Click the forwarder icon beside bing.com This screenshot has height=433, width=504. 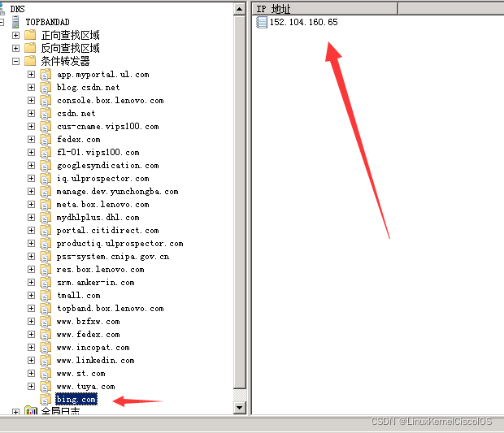pyautogui.click(x=46, y=399)
